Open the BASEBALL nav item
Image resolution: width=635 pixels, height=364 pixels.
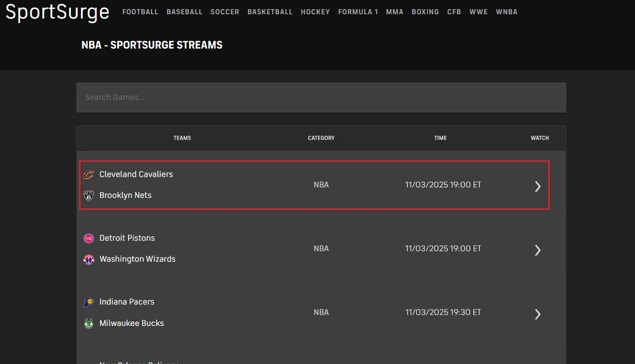(x=184, y=12)
